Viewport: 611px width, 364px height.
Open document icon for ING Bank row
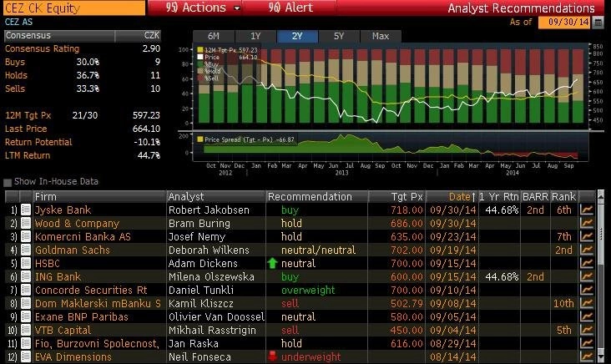click(26, 276)
